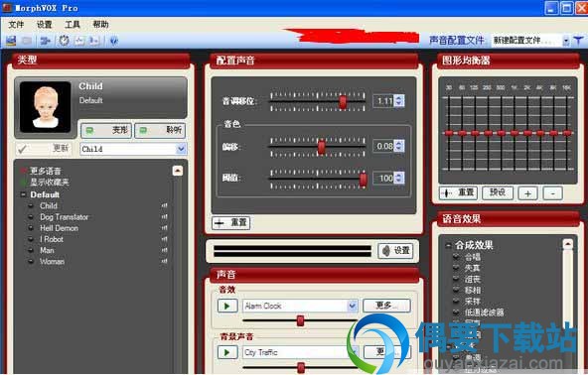Click the 阈值 threshold slider handle

click(x=363, y=180)
